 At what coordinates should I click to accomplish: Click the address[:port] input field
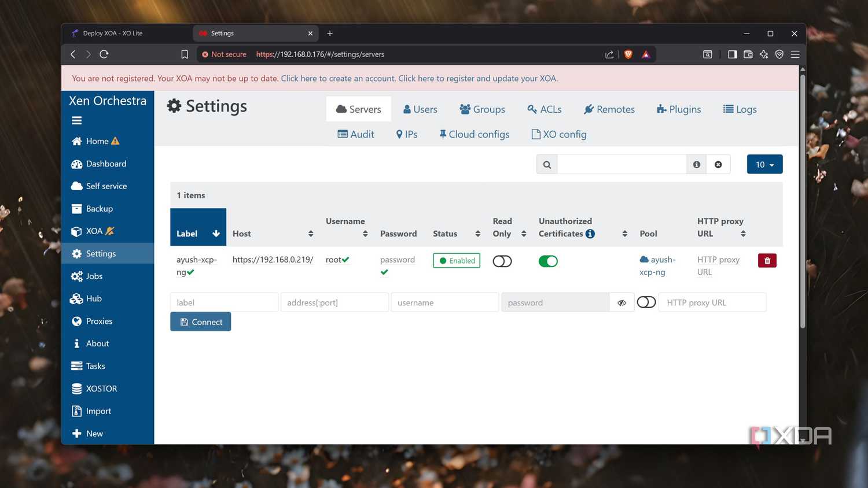[x=334, y=302]
